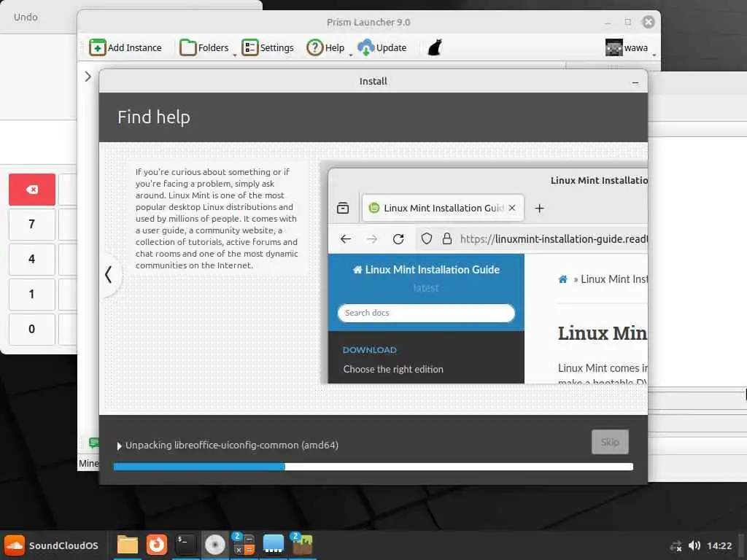Click the wawa account avatar
This screenshot has width=747, height=560.
coord(614,47)
